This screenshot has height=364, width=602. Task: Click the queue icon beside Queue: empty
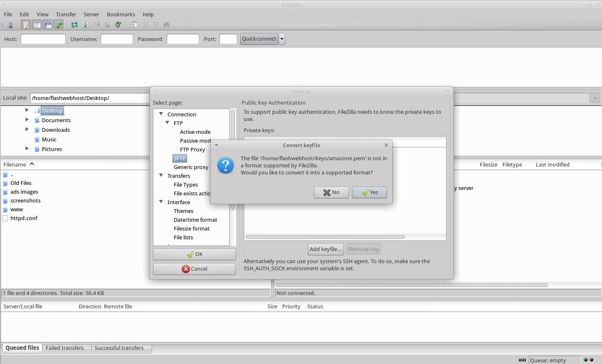(x=522, y=360)
